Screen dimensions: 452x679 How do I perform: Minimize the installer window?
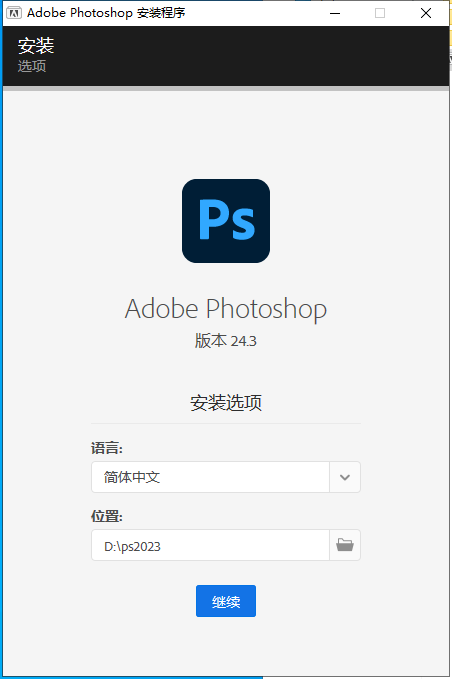coord(335,13)
